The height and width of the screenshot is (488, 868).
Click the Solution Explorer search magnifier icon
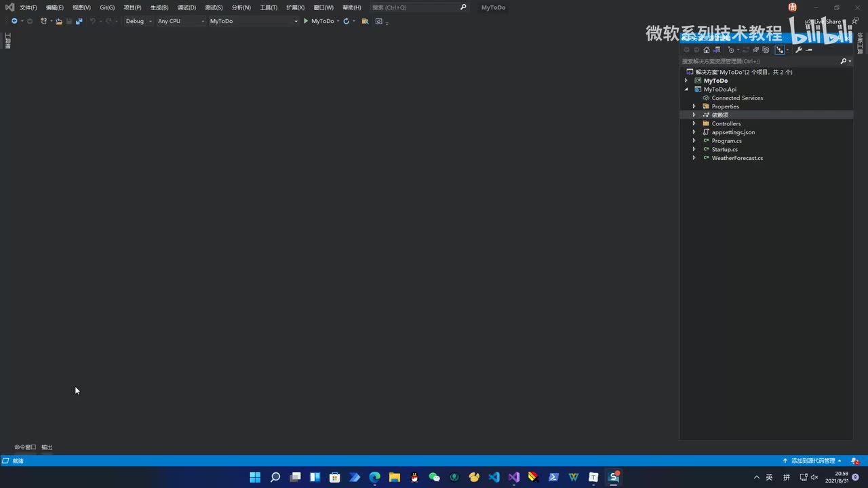[844, 61]
